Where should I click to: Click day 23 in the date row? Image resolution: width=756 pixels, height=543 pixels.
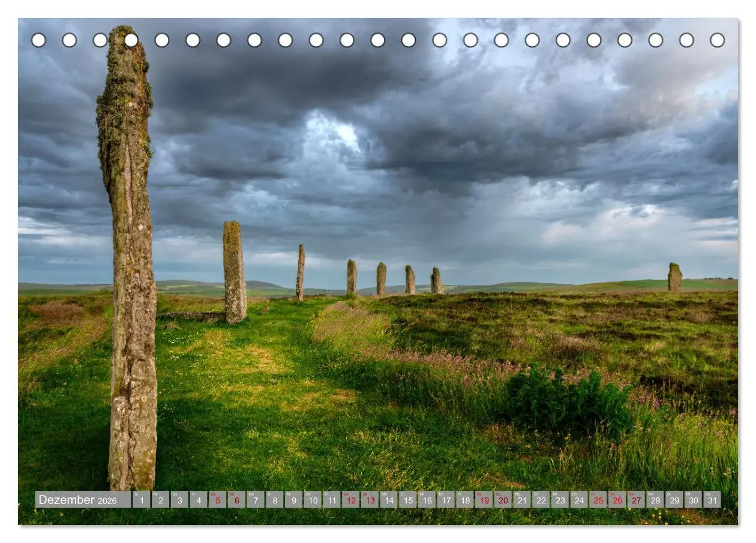tap(560, 500)
